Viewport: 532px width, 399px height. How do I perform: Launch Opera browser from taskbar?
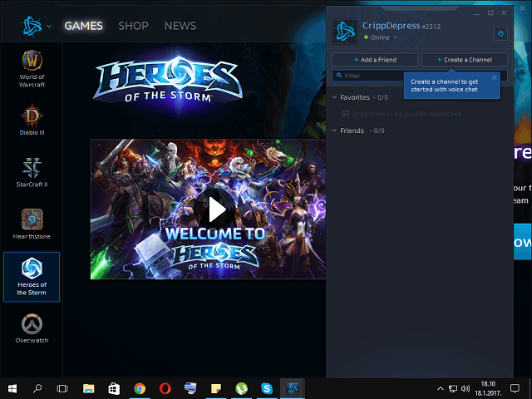pos(165,388)
